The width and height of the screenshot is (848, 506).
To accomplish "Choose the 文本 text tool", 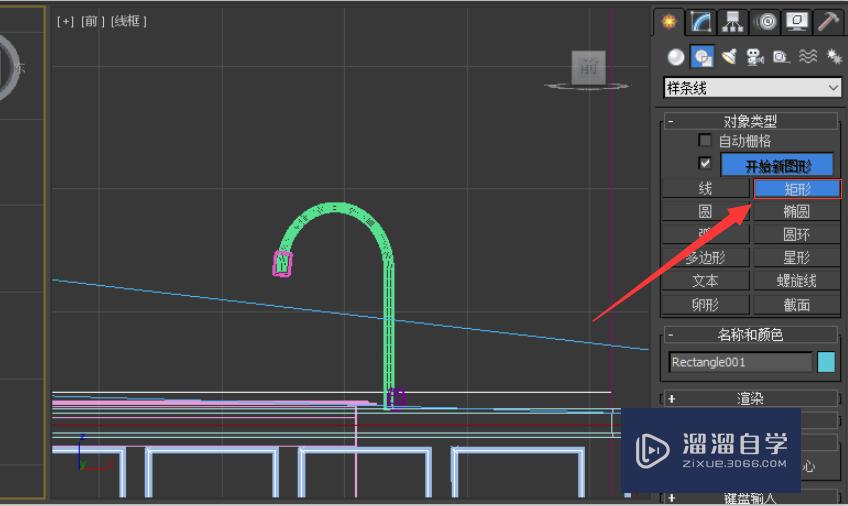I will click(705, 281).
